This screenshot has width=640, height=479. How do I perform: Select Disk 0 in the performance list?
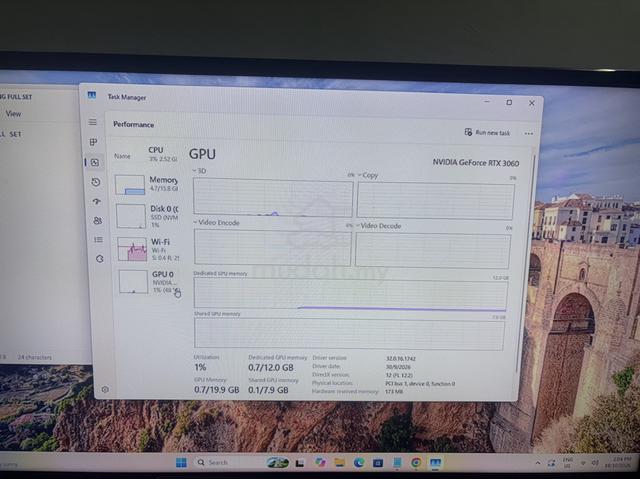(x=147, y=216)
